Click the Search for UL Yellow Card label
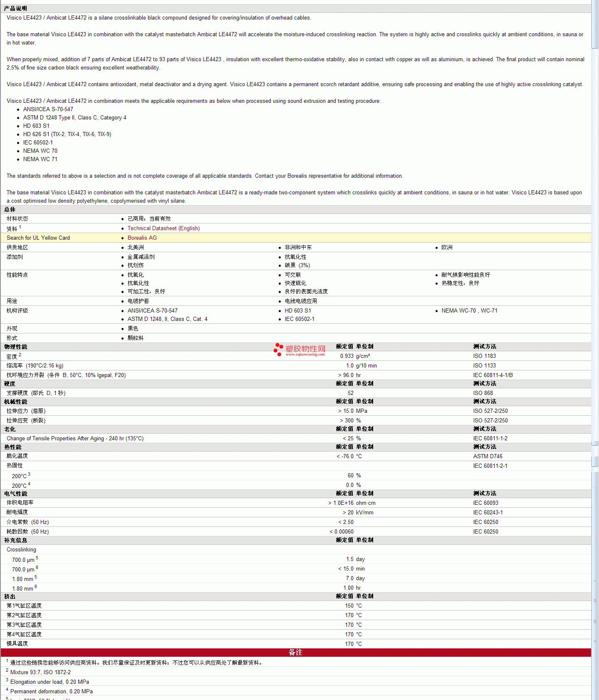This screenshot has width=599, height=700. [x=38, y=238]
